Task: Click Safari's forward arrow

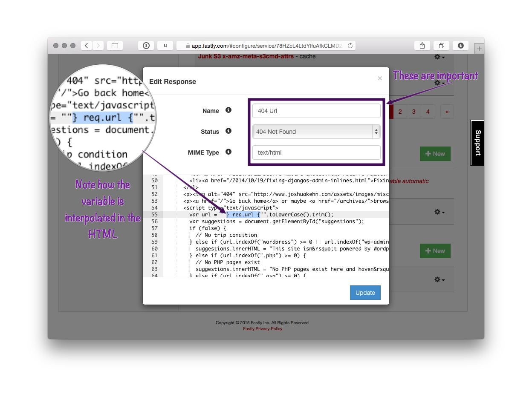Action: 98,46
